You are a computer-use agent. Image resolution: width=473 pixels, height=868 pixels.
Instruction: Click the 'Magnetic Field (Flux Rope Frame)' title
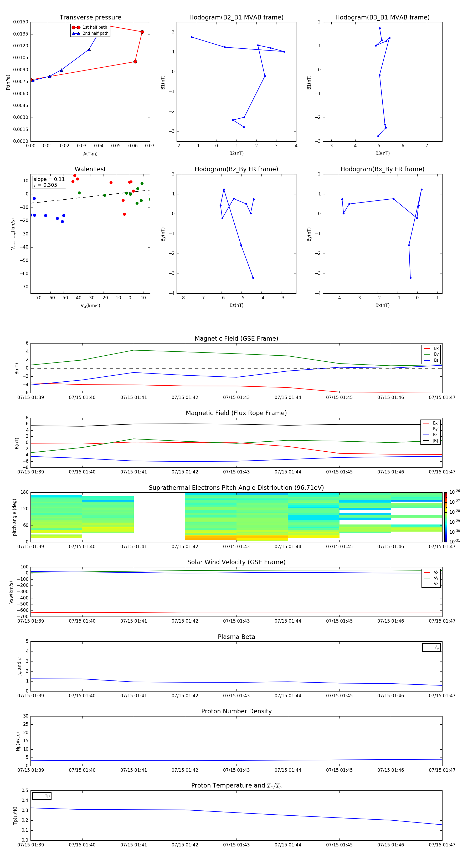[236, 413]
